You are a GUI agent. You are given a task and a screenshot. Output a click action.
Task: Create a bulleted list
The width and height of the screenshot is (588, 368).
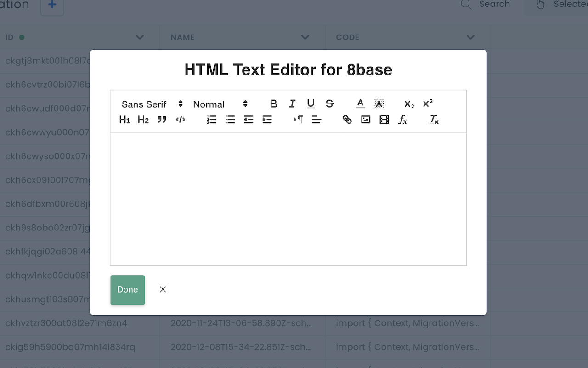230,120
